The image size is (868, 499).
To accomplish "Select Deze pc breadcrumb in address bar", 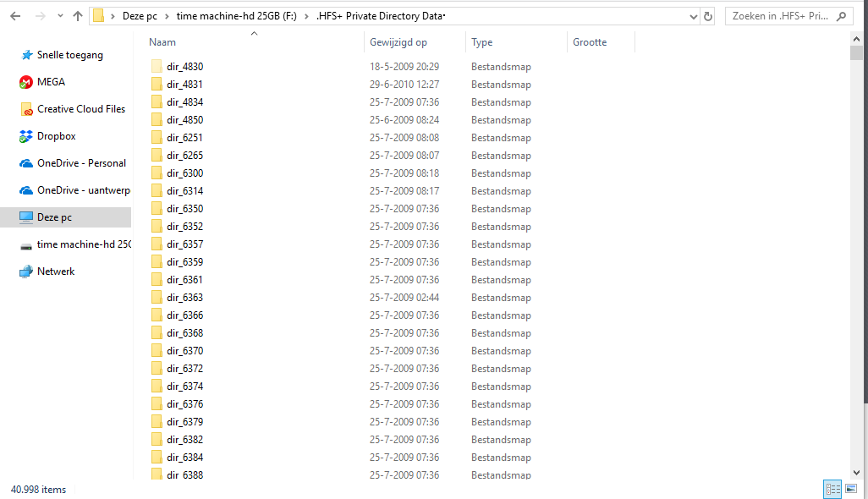I will (x=140, y=16).
